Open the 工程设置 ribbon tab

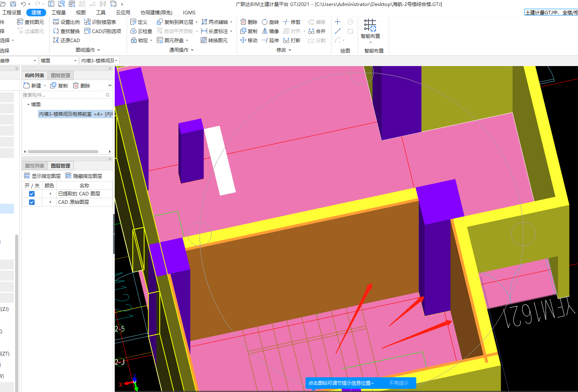pos(12,12)
